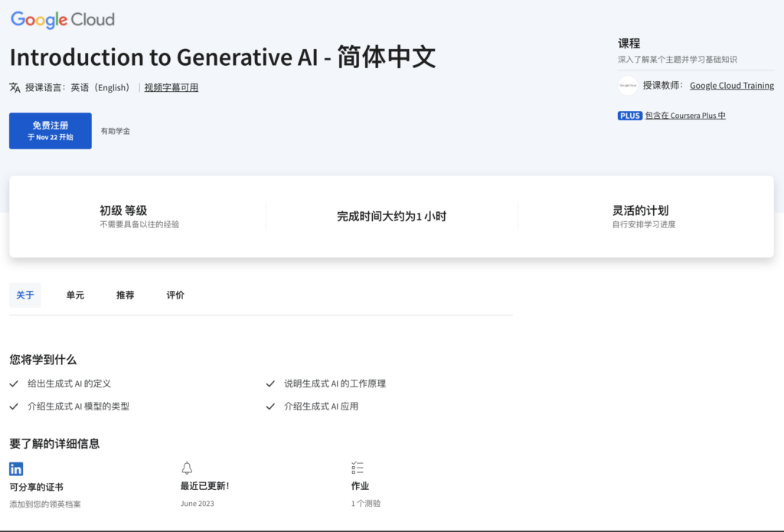This screenshot has height=532, width=784.
Task: Click the 1 个测验 text
Action: 366,504
